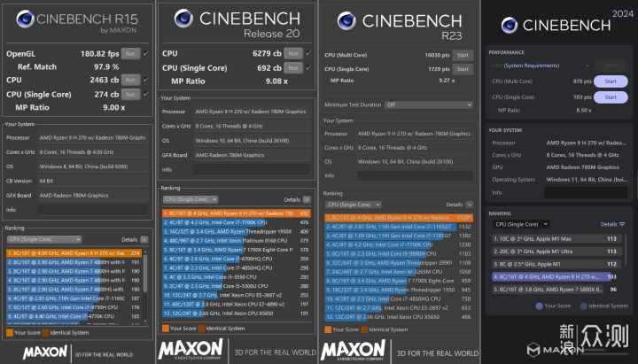Toggle OpenGL checkbox in Cinebench R15
Image resolution: width=638 pixels, height=364 pixels.
tap(146, 53)
